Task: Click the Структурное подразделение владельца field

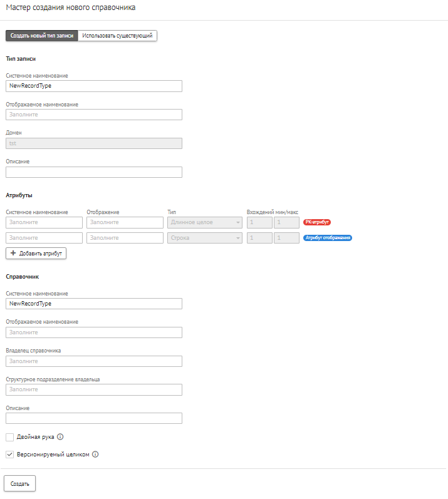Action: [x=93, y=389]
